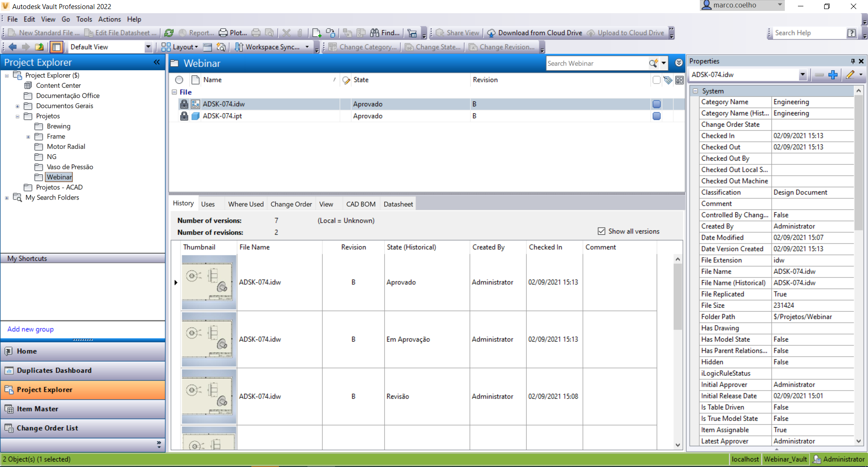The image size is (868, 467).
Task: Expand My Search Folders node
Action: click(7, 198)
